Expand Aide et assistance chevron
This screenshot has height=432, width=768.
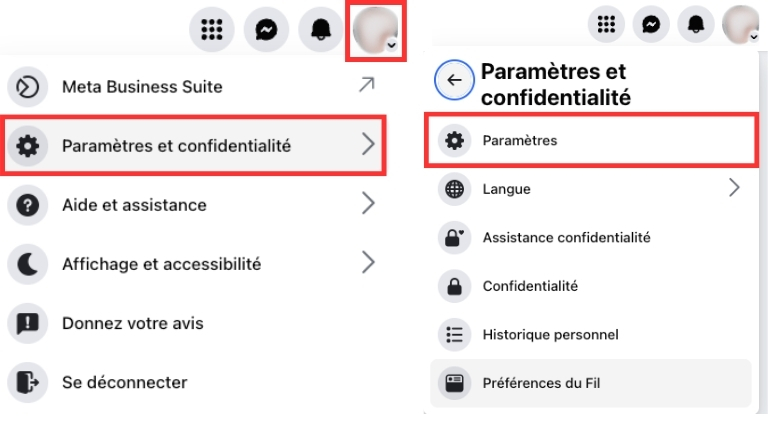click(368, 205)
